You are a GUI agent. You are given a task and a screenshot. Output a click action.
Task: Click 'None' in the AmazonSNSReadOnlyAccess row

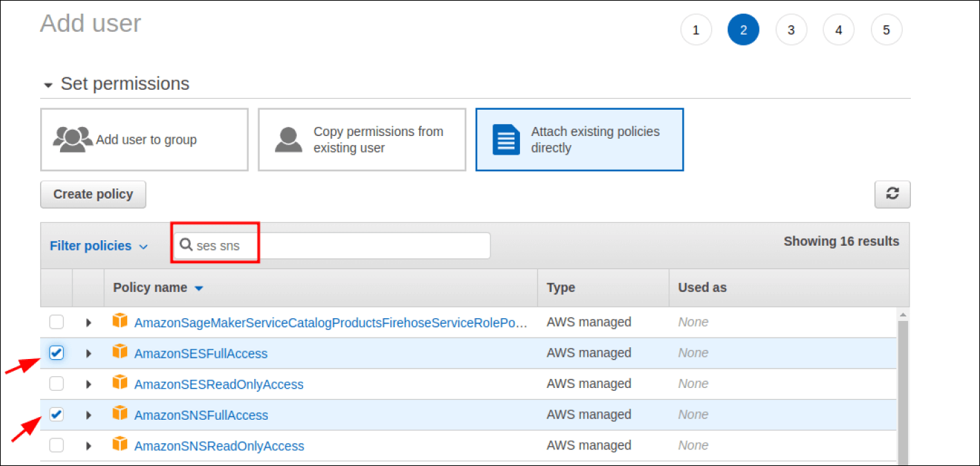point(693,445)
